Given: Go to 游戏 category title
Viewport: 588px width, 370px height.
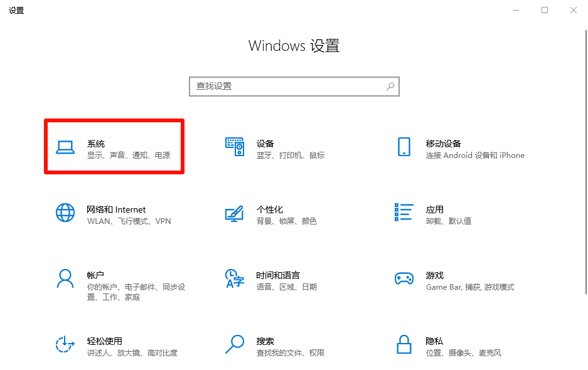Looking at the screenshot, I should tap(435, 275).
